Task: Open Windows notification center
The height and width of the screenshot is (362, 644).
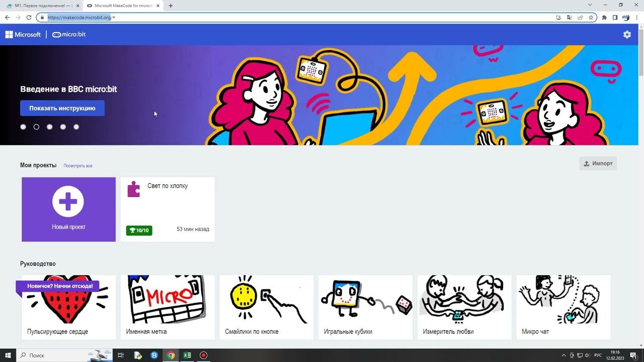Action: coord(633,355)
